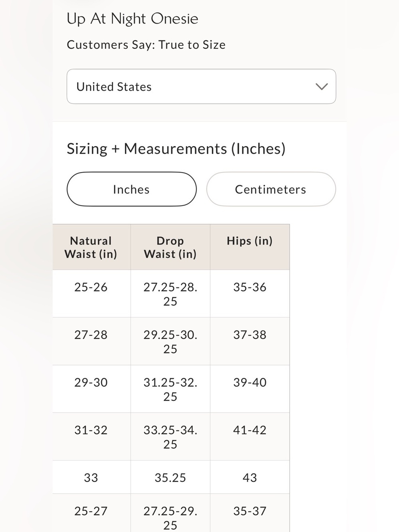
Task: Select the 27-28 natural waist cell
Action: click(91, 341)
